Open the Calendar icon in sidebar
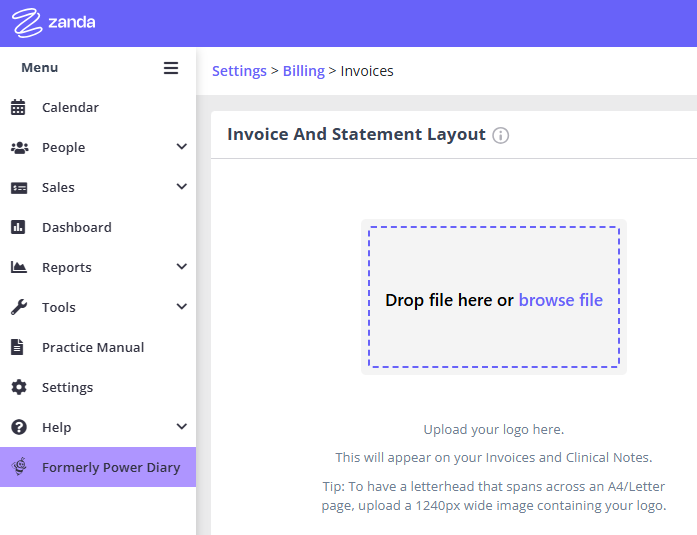The width and height of the screenshot is (697, 535). (x=18, y=107)
